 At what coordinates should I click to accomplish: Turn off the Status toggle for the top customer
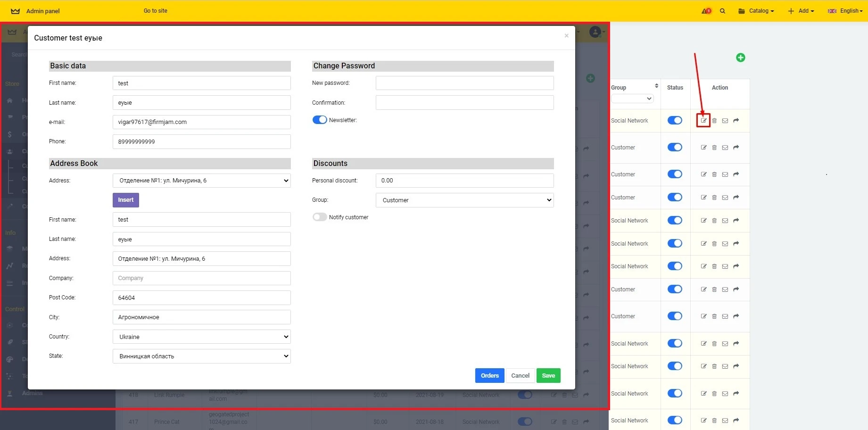[x=675, y=120]
